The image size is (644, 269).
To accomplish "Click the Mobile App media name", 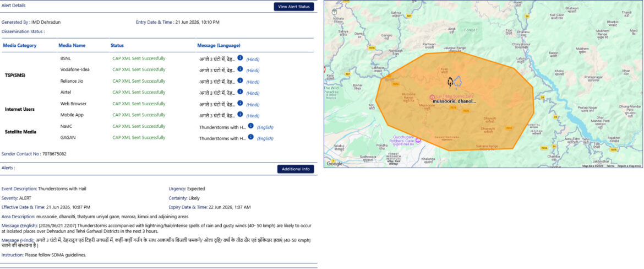I will 72,115.
